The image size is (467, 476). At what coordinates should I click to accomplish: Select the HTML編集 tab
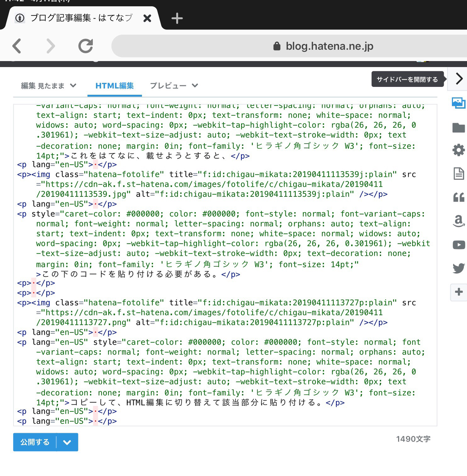[x=115, y=86]
